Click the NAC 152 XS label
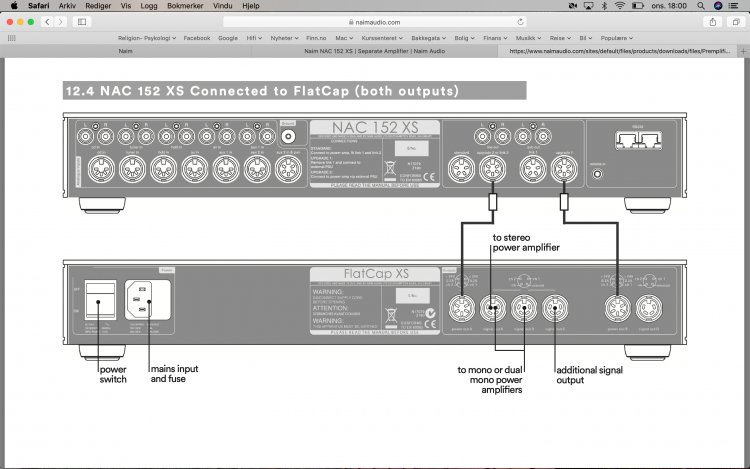Viewport: 750px width, 469px height. 375,128
